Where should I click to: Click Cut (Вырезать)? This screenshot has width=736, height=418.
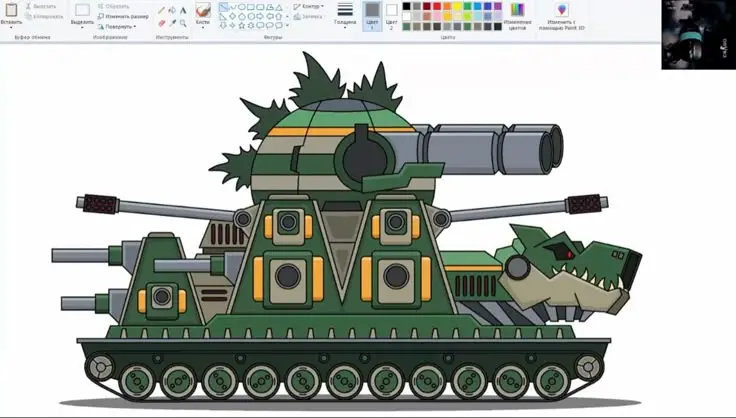click(41, 7)
